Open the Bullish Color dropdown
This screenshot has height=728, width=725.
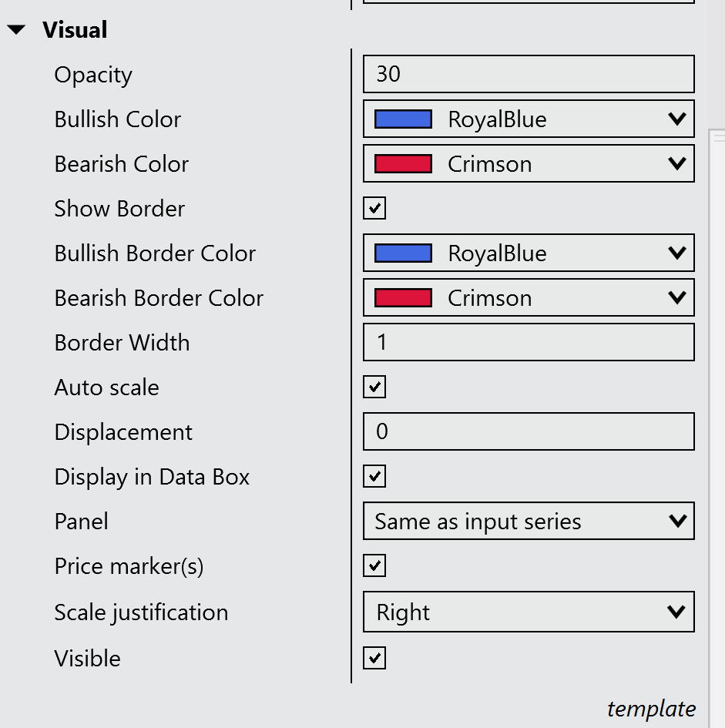coord(676,119)
